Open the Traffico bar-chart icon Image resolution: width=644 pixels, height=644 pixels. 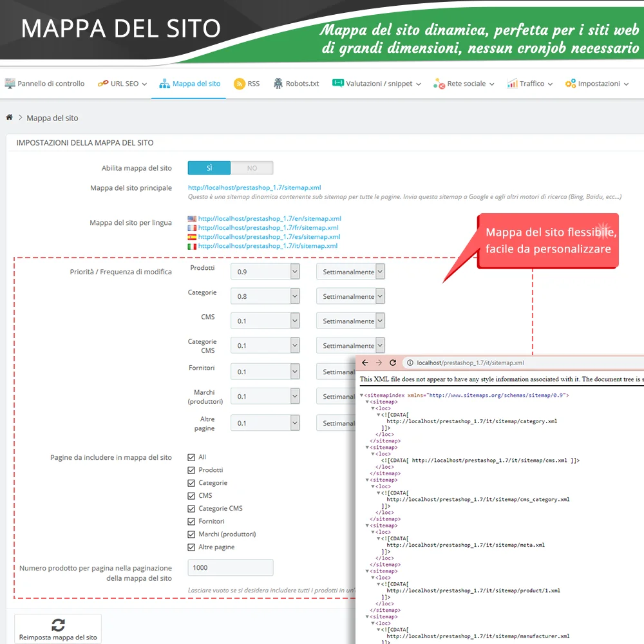513,83
